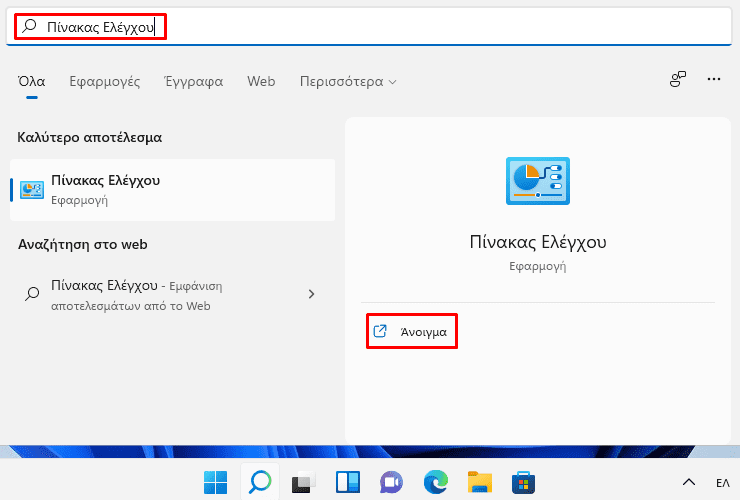Expand the Περισσότερα dropdown
The height and width of the screenshot is (500, 740).
pos(348,82)
